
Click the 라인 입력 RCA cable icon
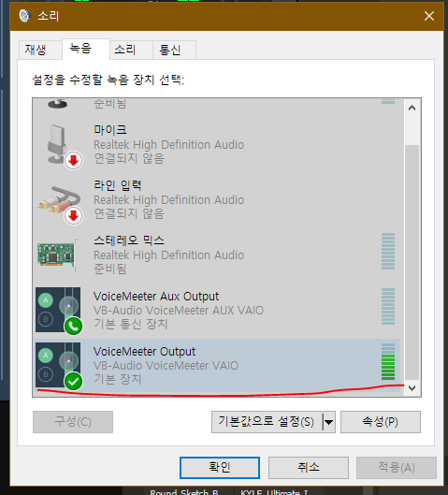coord(59,204)
